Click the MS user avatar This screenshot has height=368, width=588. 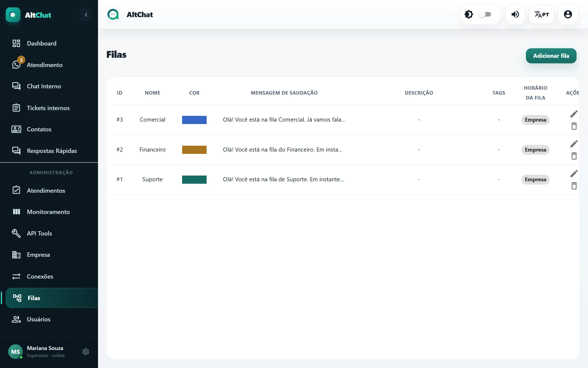point(16,352)
